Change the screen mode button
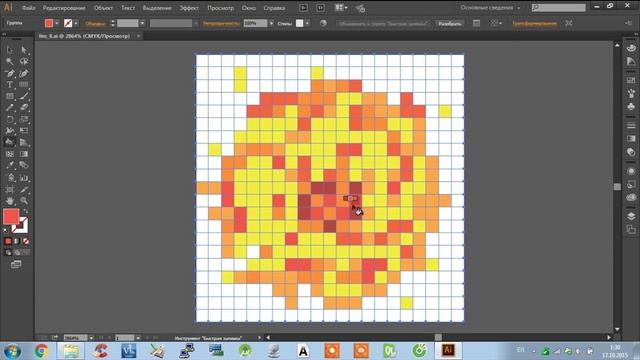640x360 pixels. pos(16,264)
